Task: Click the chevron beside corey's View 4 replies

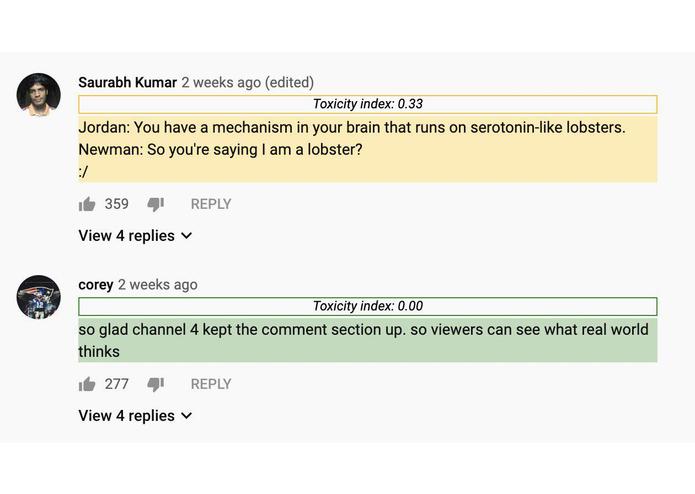Action: coord(187,416)
